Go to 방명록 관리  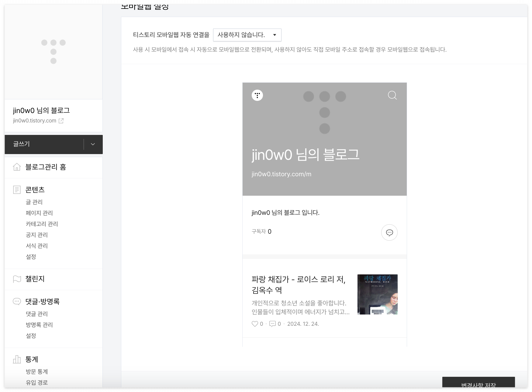point(39,325)
